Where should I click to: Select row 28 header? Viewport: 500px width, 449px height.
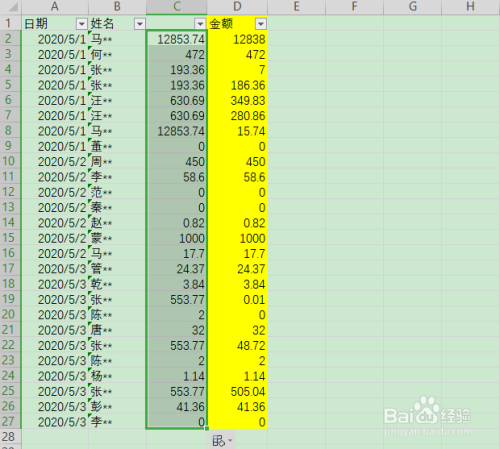point(10,436)
